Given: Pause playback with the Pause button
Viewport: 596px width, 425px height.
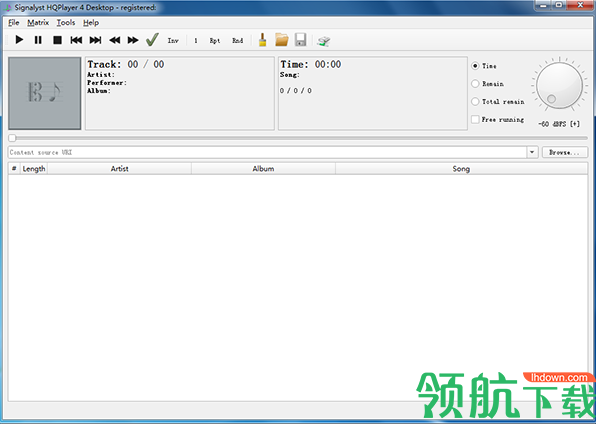Looking at the screenshot, I should 38,40.
